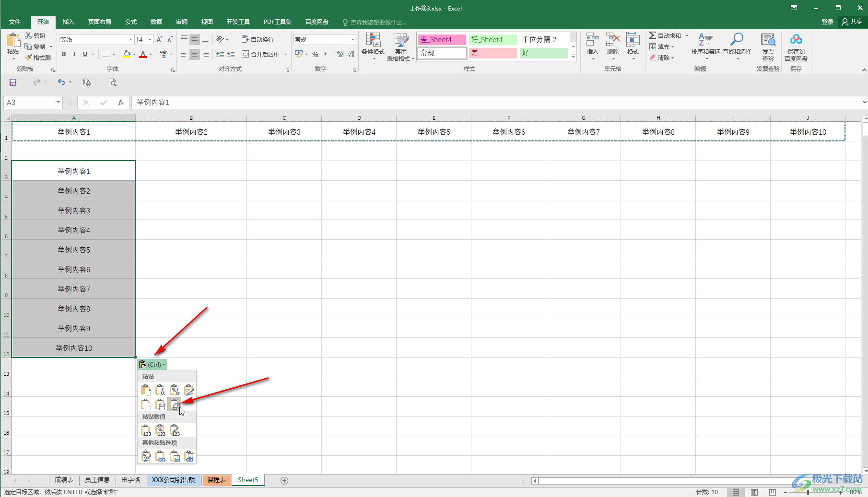Expand the Ctrl paste options button
Screen dimensions: 868x497
152,364
